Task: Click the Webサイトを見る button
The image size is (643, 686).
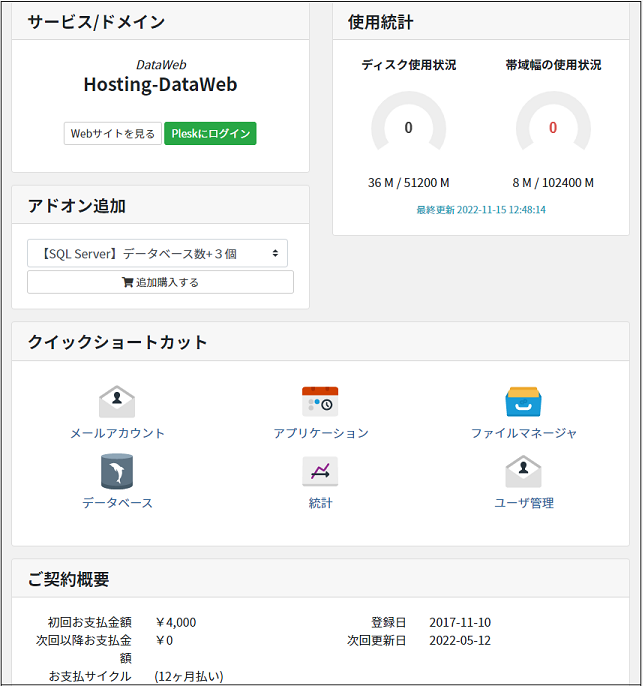Action: click(112, 133)
